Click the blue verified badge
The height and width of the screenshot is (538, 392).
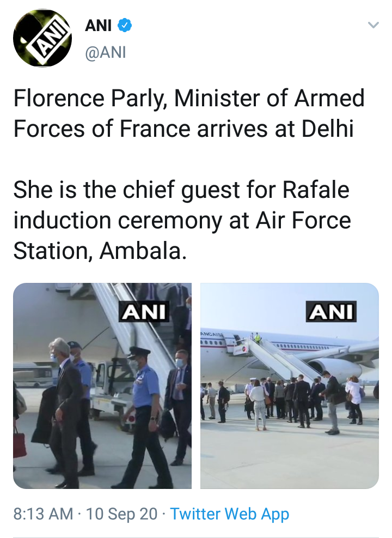click(x=125, y=25)
